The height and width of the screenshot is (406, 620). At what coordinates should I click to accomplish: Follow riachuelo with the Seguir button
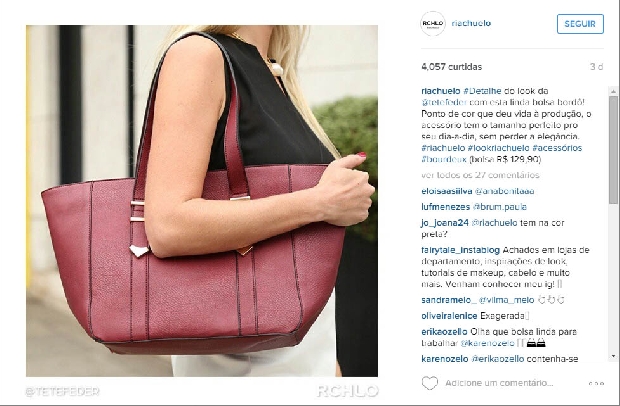pyautogui.click(x=580, y=24)
